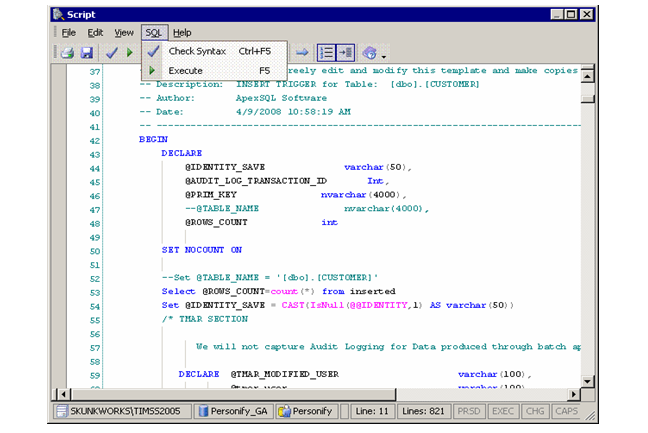Image resolution: width=648 pixels, height=433 pixels.
Task: Maximize the Script window
Action: pos(572,14)
